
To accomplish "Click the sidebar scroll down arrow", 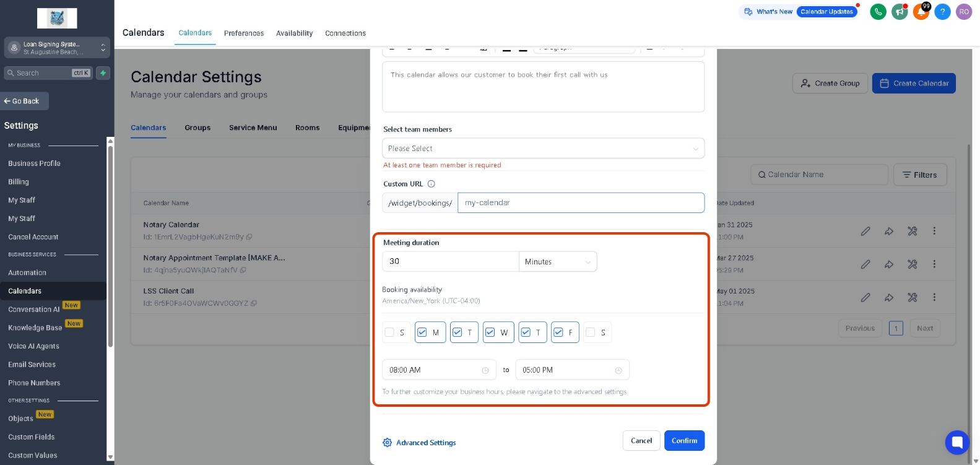I will (110, 458).
